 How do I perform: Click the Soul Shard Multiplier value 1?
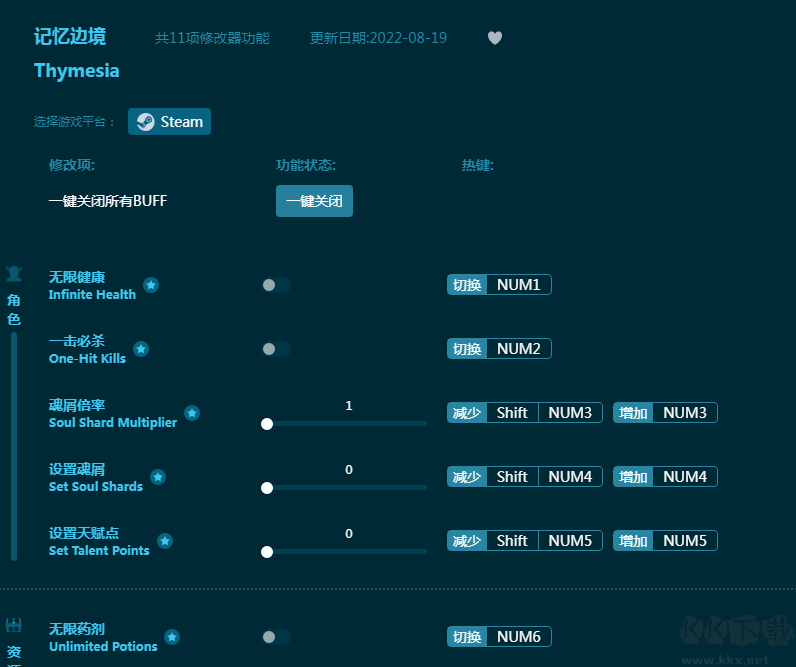(x=349, y=406)
